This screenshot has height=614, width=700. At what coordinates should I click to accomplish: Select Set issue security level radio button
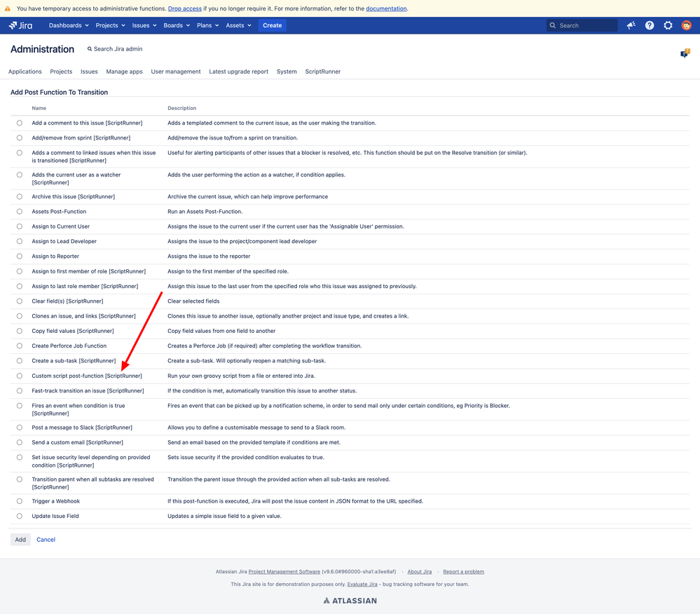tap(20, 457)
